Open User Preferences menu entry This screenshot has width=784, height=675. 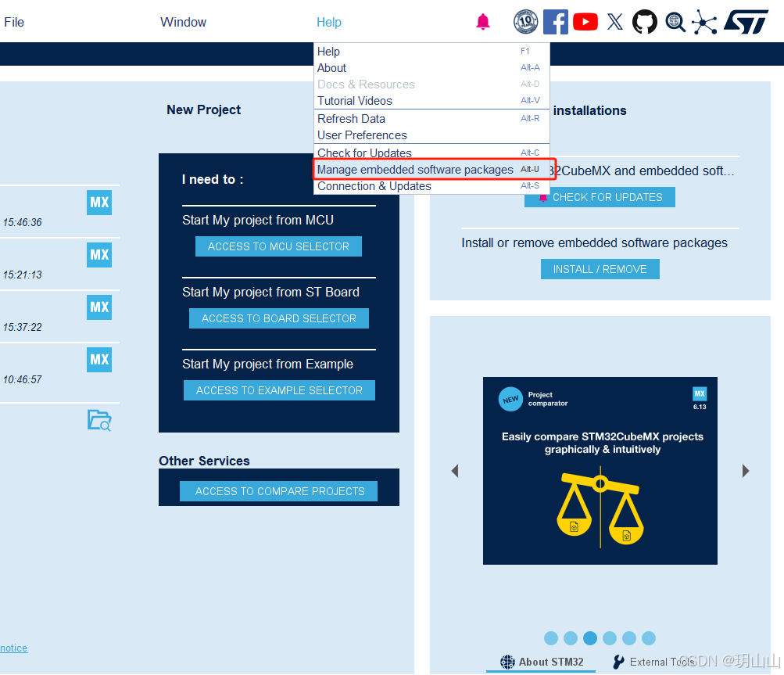(x=431, y=135)
